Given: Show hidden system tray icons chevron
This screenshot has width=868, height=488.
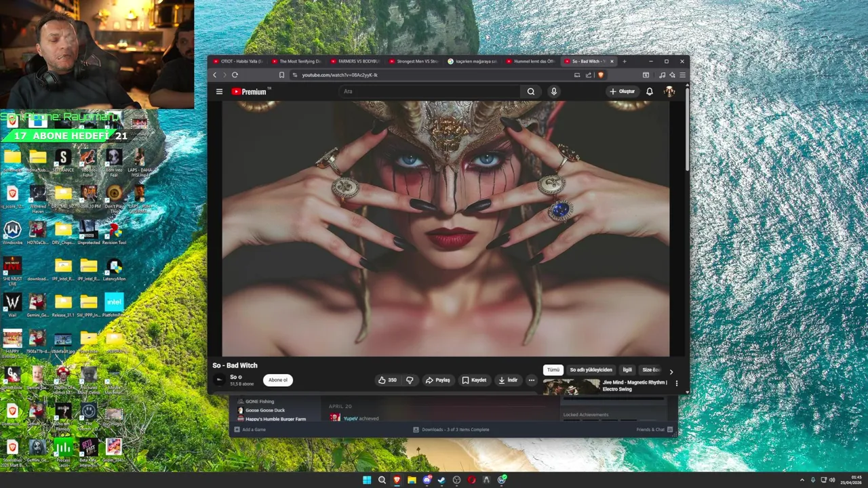Looking at the screenshot, I should [x=802, y=480].
